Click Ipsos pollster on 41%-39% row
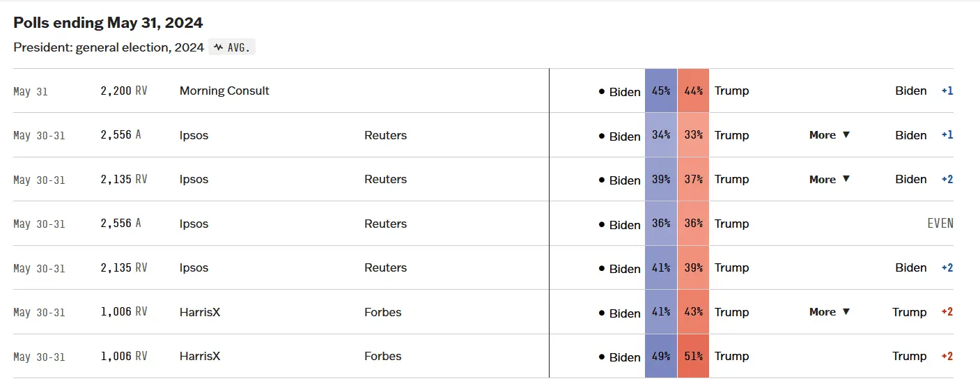The image size is (980, 381). [x=194, y=267]
